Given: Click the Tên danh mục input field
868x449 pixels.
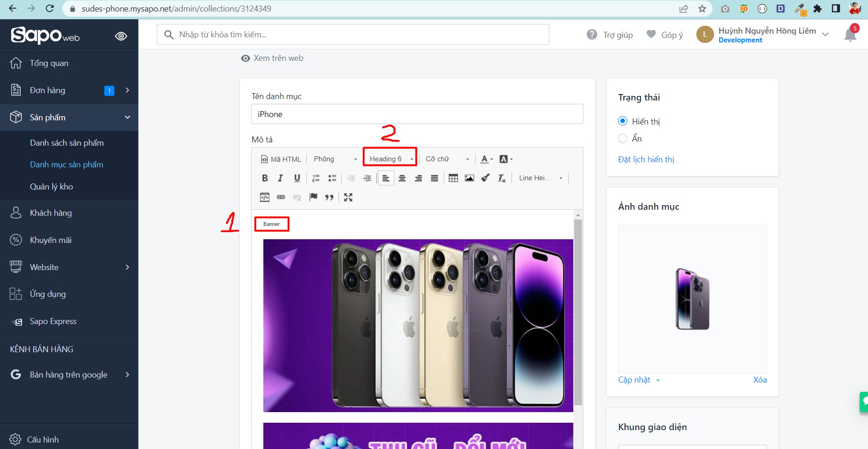Looking at the screenshot, I should pyautogui.click(x=417, y=114).
